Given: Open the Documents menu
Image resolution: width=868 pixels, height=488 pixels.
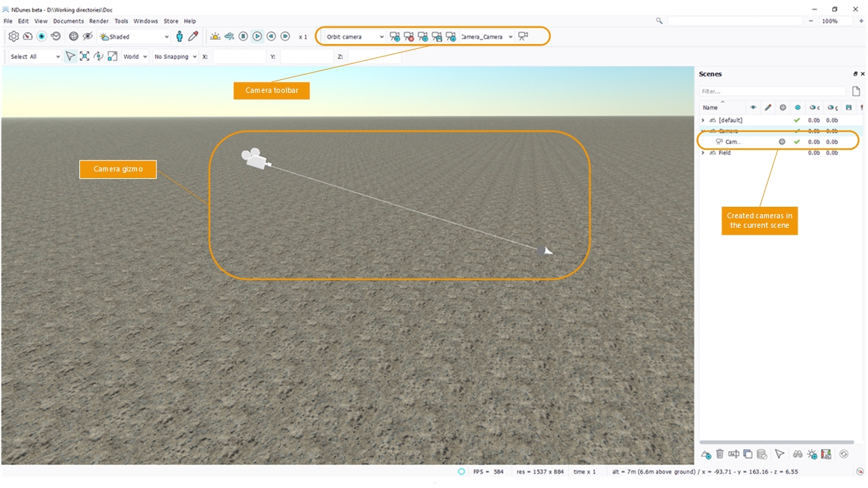Looking at the screenshot, I should 68,21.
